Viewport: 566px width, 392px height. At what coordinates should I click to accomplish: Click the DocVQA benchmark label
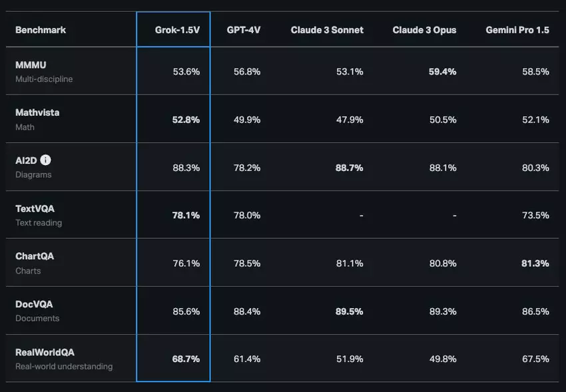[34, 304]
